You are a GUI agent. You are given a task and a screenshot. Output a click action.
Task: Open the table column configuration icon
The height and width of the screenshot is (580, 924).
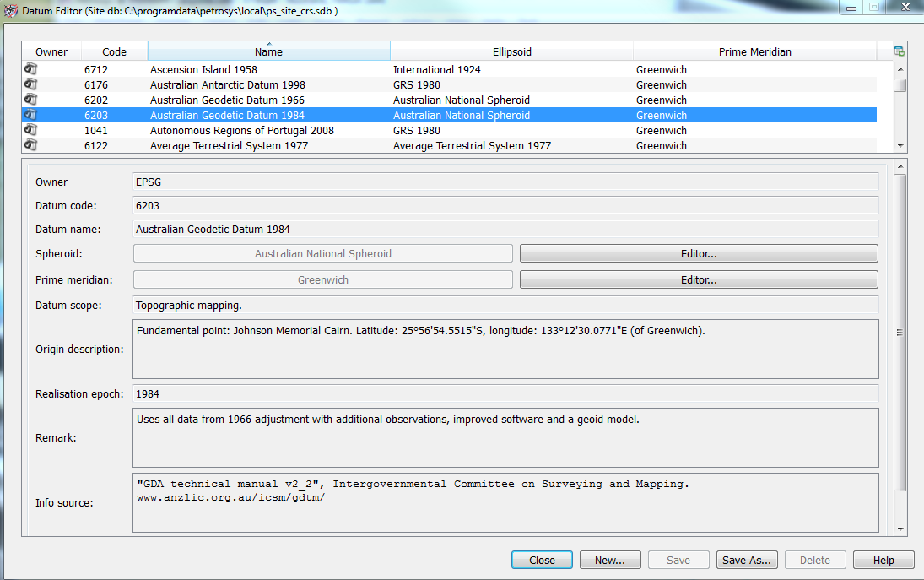[x=900, y=51]
